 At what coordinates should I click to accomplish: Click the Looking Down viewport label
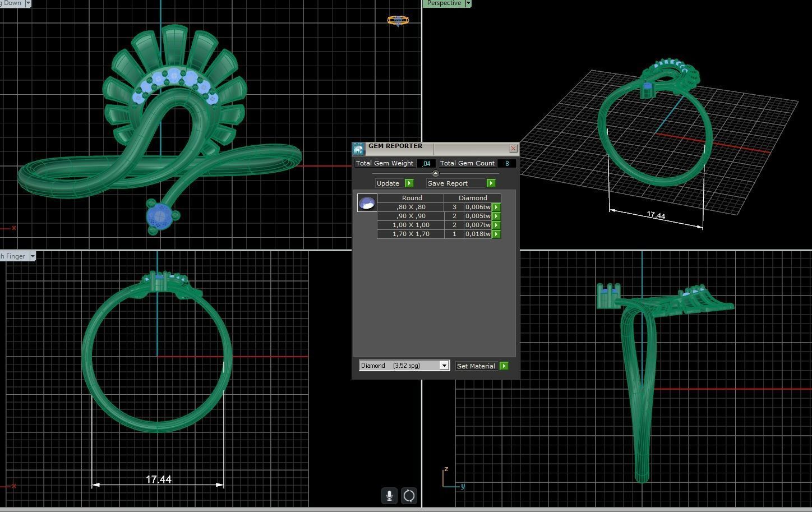[x=11, y=3]
